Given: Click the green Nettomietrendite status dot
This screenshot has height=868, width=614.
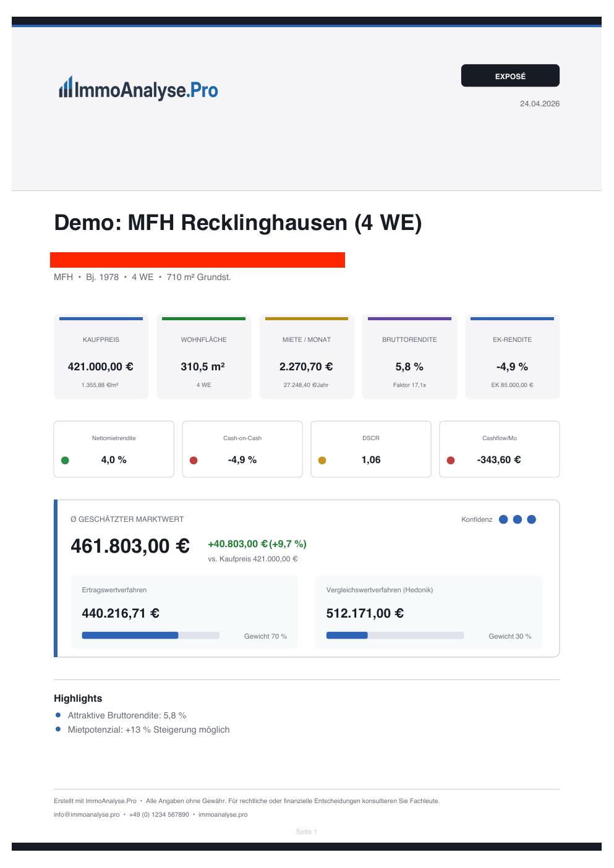Looking at the screenshot, I should (65, 460).
